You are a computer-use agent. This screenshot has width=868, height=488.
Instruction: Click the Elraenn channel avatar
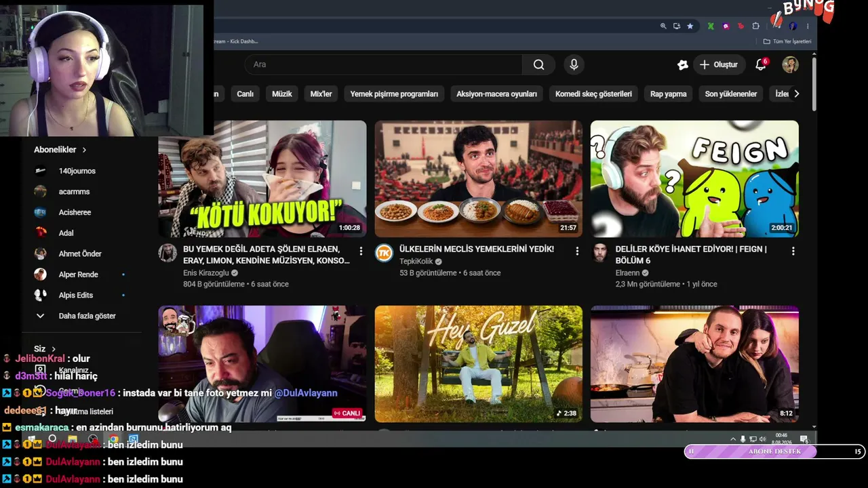click(599, 253)
